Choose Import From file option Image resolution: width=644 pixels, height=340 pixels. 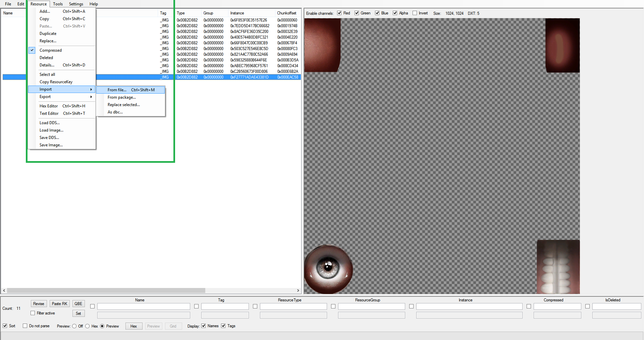click(131, 90)
